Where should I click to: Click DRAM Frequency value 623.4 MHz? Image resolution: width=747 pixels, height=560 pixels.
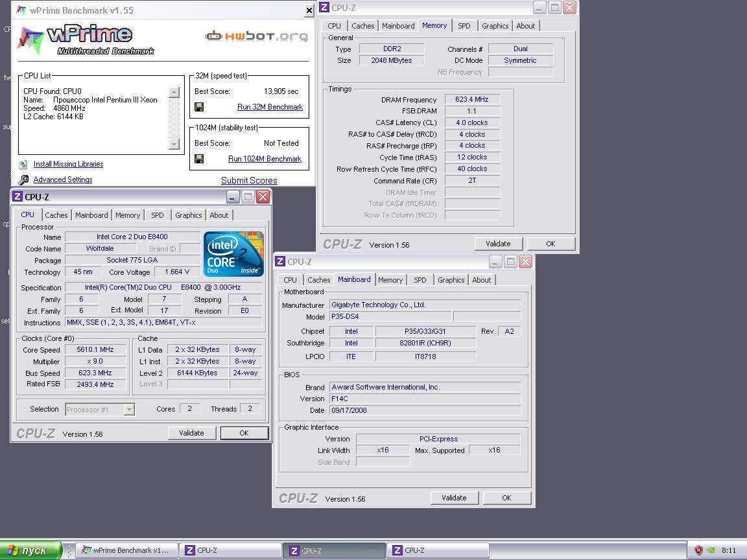point(471,100)
